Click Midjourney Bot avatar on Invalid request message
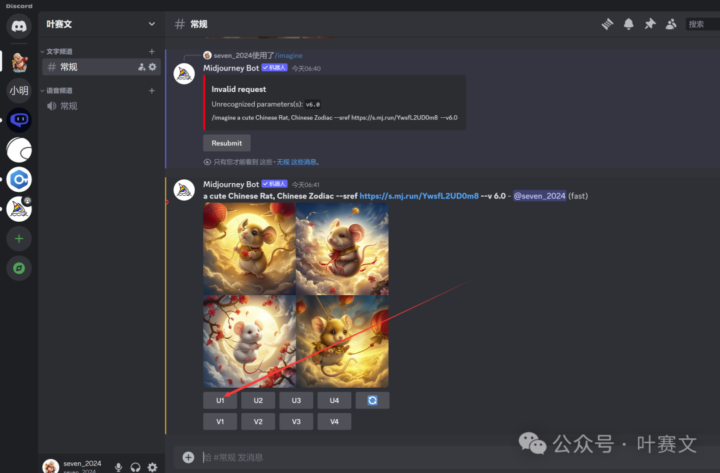This screenshot has width=720, height=473. 184,74
